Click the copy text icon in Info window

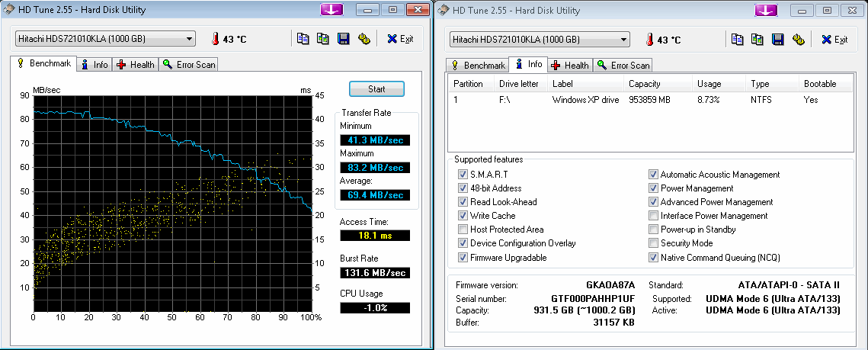pyautogui.click(x=738, y=39)
